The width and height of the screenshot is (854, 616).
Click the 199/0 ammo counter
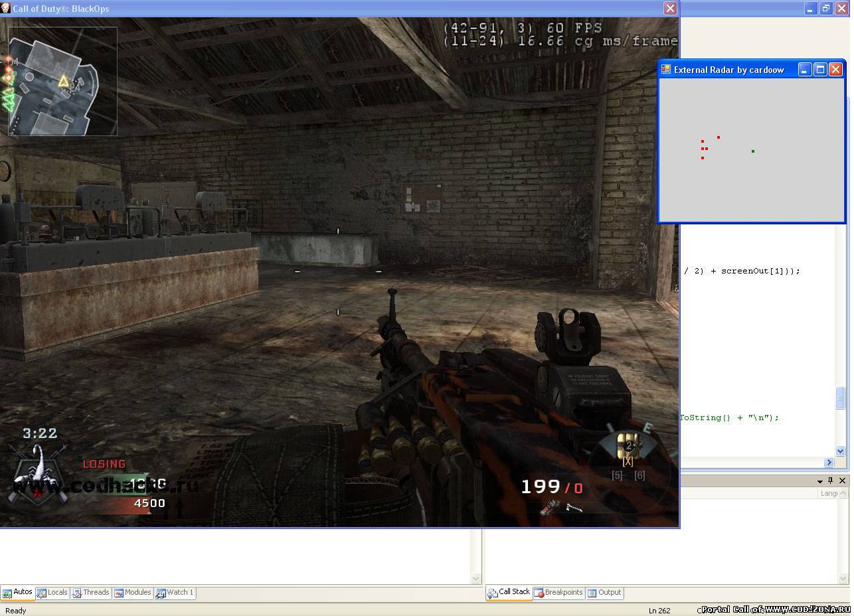tap(551, 487)
